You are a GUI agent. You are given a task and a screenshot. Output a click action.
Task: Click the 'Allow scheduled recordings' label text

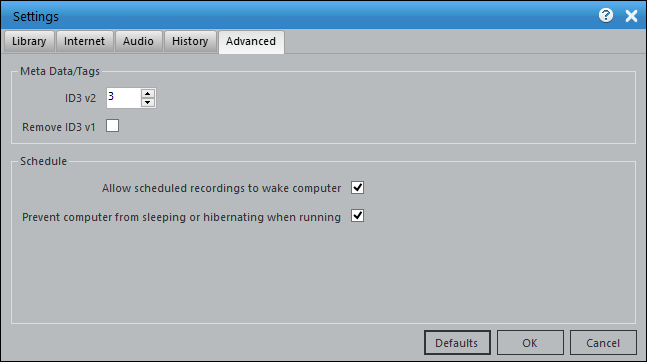(x=221, y=188)
